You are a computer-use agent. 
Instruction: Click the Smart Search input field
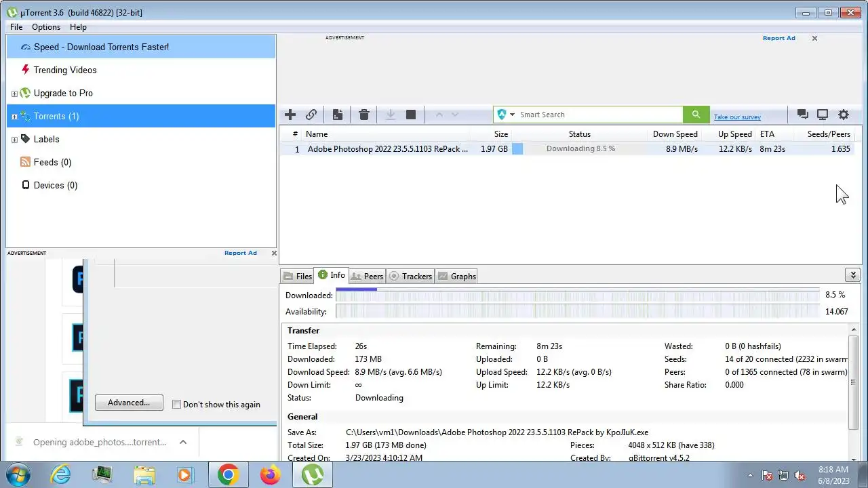pyautogui.click(x=599, y=115)
